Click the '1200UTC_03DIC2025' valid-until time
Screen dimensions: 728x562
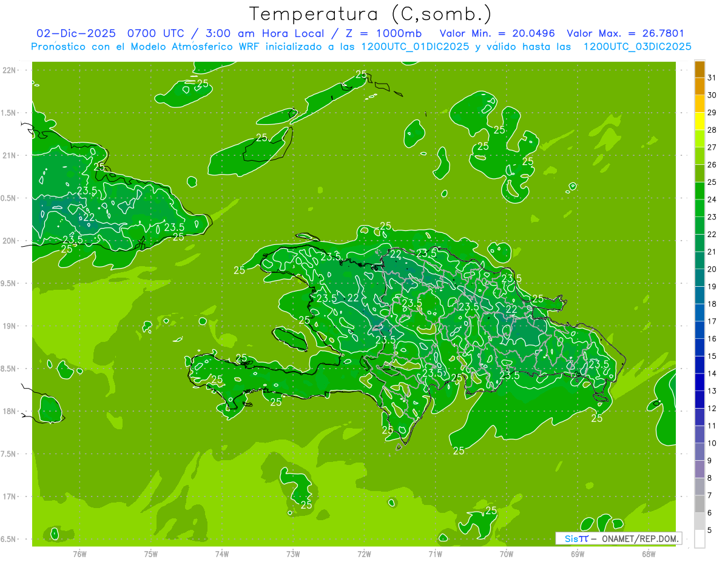pos(638,47)
